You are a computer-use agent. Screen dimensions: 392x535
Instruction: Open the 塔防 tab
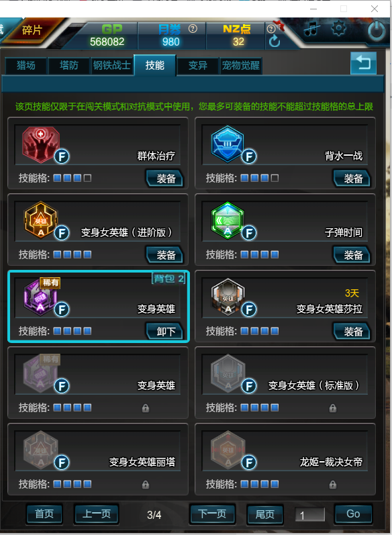[x=69, y=65]
